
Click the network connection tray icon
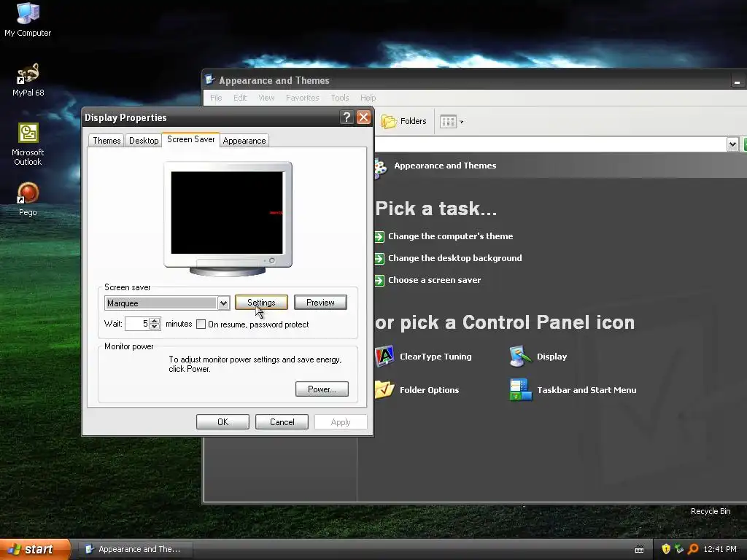679,549
